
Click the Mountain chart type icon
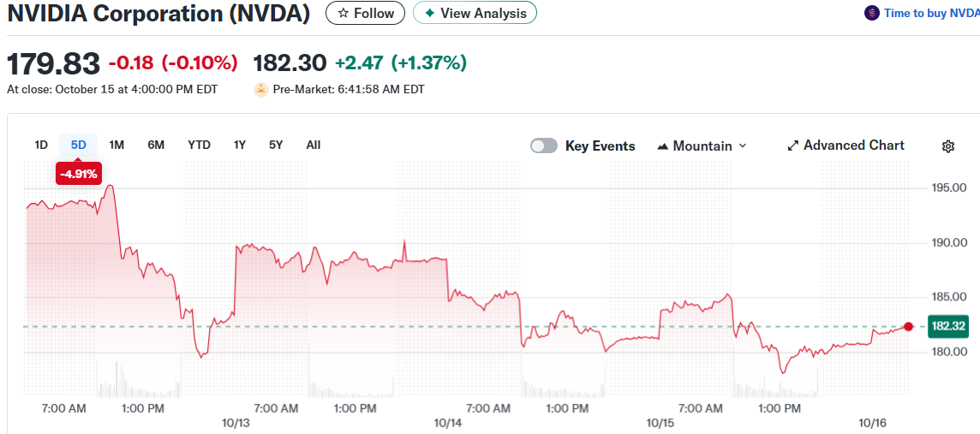pyautogui.click(x=662, y=146)
